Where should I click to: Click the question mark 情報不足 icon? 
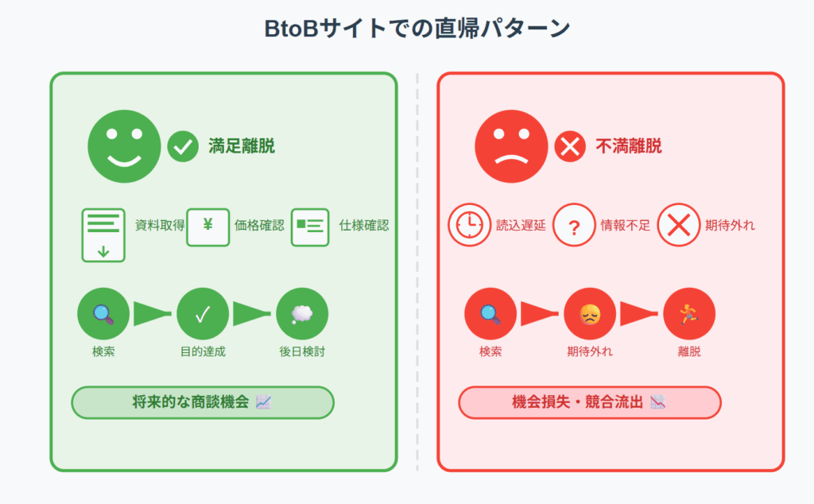(574, 225)
